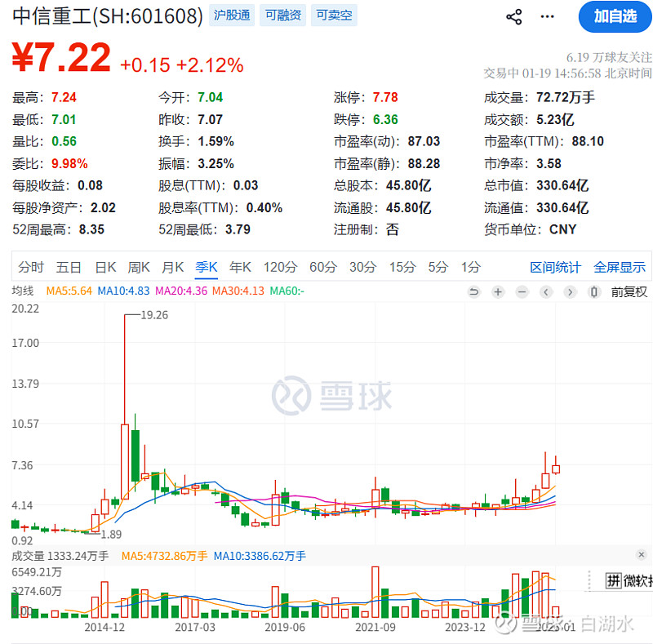Click the 1.89 low price marker
Viewport: 653px width, 644px height.
click(111, 535)
